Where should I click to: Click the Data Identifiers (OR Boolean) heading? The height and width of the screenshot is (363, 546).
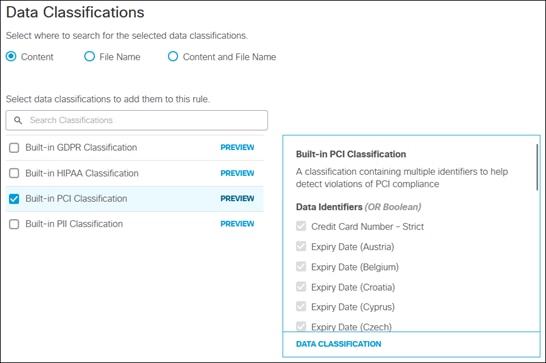click(x=358, y=207)
